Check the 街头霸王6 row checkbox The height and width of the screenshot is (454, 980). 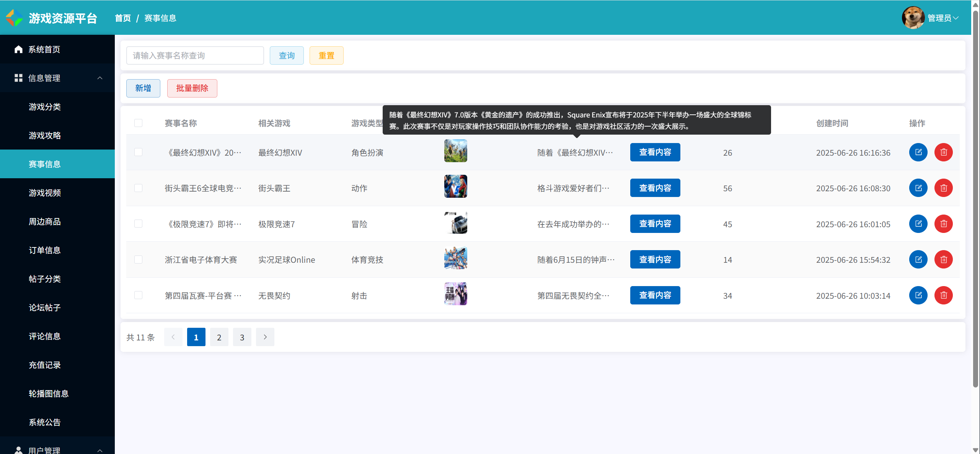pyautogui.click(x=138, y=188)
